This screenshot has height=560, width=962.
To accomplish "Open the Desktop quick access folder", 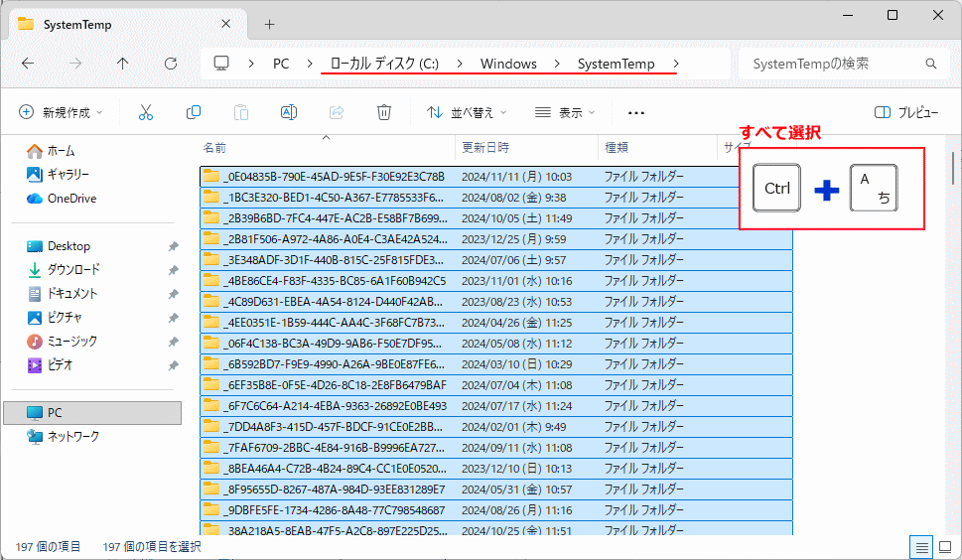I will [x=59, y=246].
